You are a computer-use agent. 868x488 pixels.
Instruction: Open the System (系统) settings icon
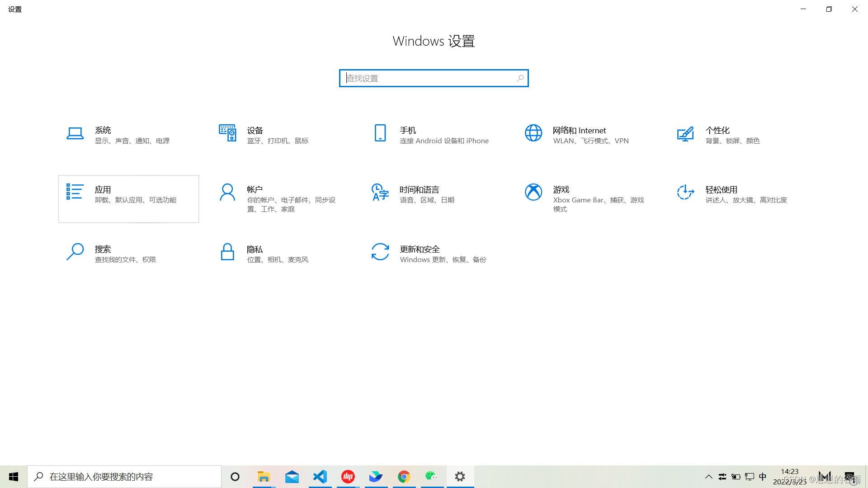coord(75,133)
